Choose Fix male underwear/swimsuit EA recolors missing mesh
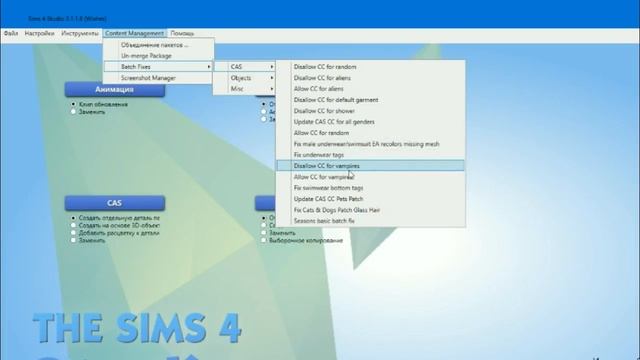The width and height of the screenshot is (640, 360). click(371, 144)
